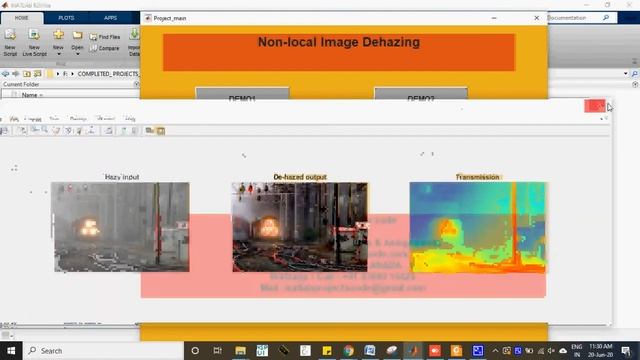Click the Non-local Image Dehazing title banner
The image size is (640, 360).
[339, 52]
